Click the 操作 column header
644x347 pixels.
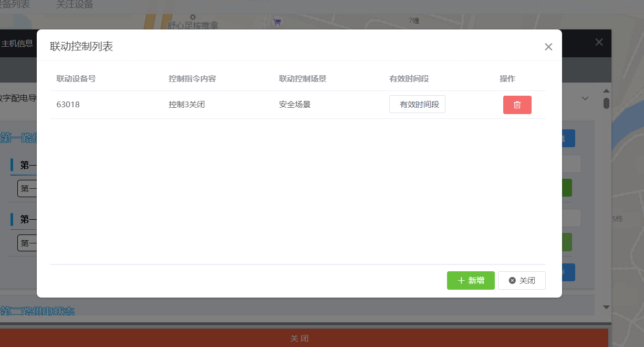[x=507, y=79]
